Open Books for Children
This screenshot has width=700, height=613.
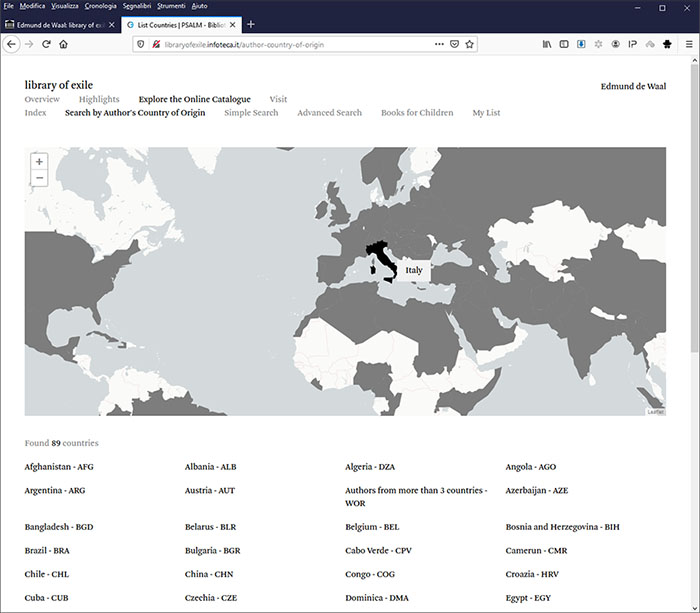pyautogui.click(x=417, y=113)
